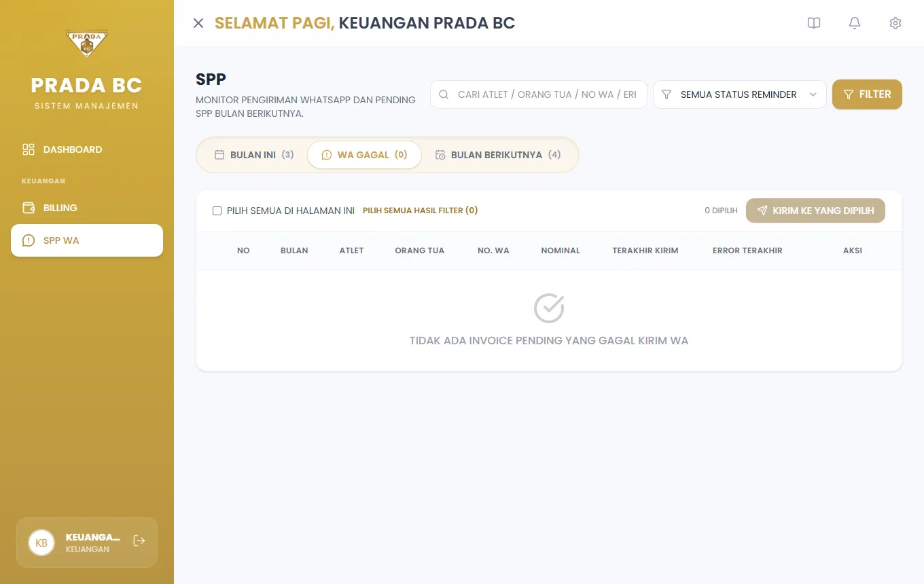Image resolution: width=924 pixels, height=584 pixels.
Task: Close the sidebar with the X icon
Action: pos(198,23)
